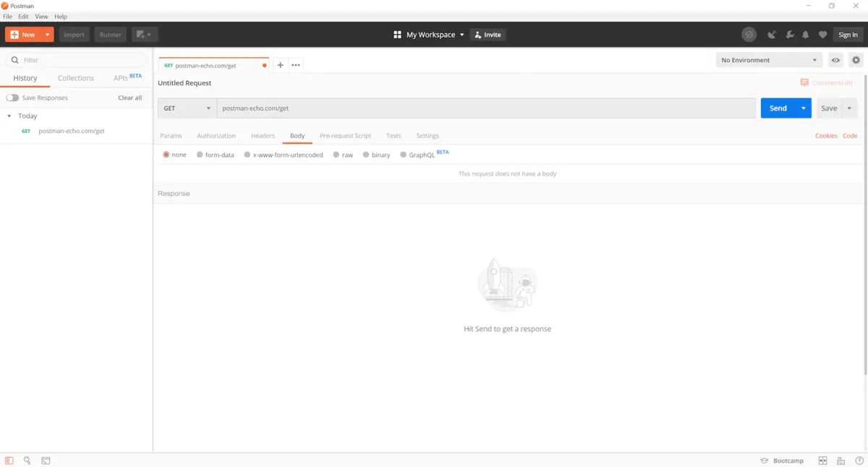The width and height of the screenshot is (868, 467).
Task: Open environment quick look eye icon
Action: 835,60
